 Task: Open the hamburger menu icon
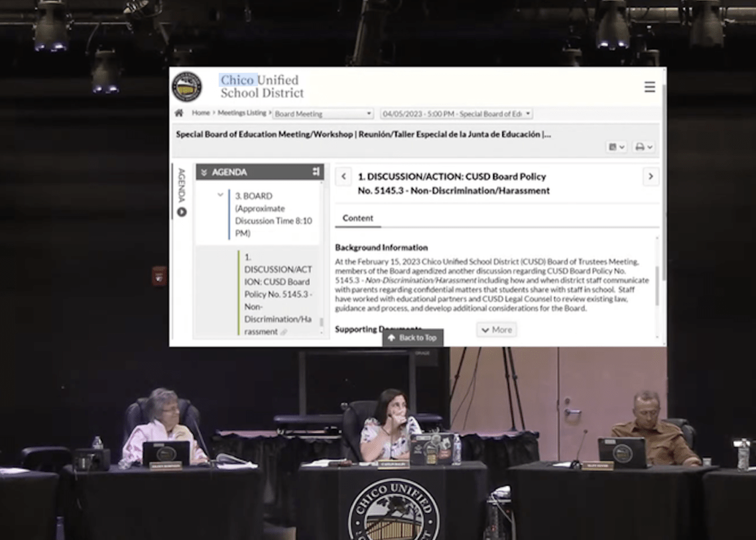[649, 87]
